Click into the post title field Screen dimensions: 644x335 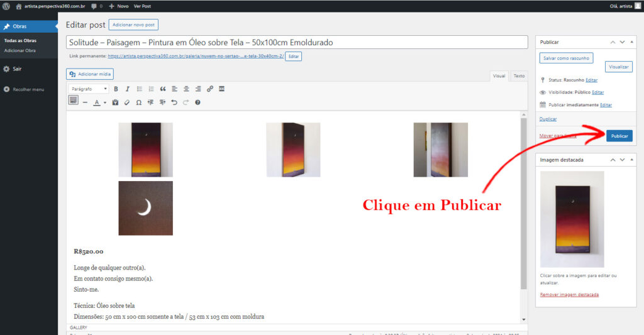297,42
